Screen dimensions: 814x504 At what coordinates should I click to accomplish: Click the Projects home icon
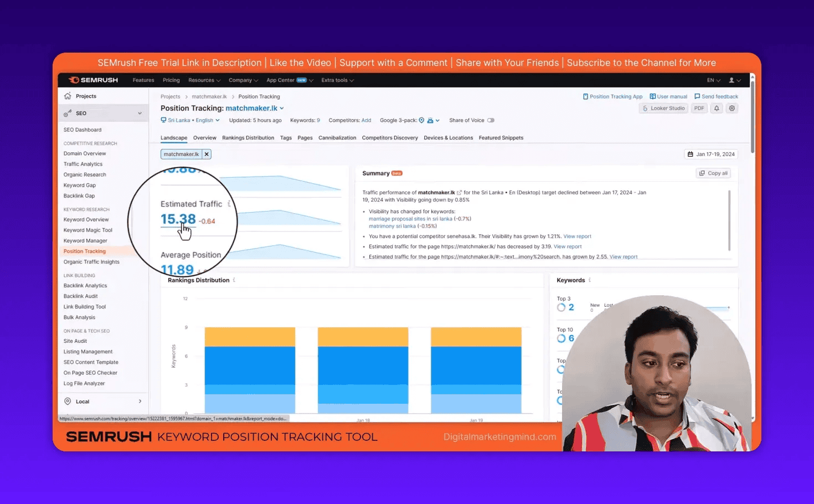pos(68,96)
